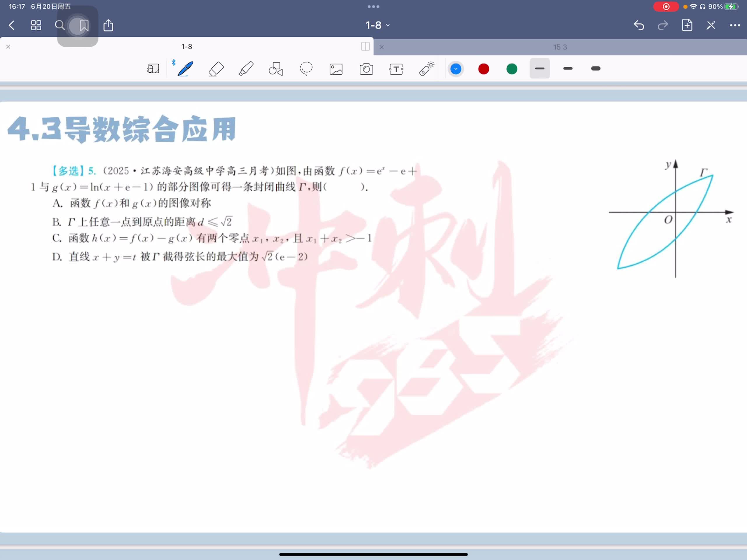Select the Pen tool
The width and height of the screenshot is (747, 560).
click(185, 69)
